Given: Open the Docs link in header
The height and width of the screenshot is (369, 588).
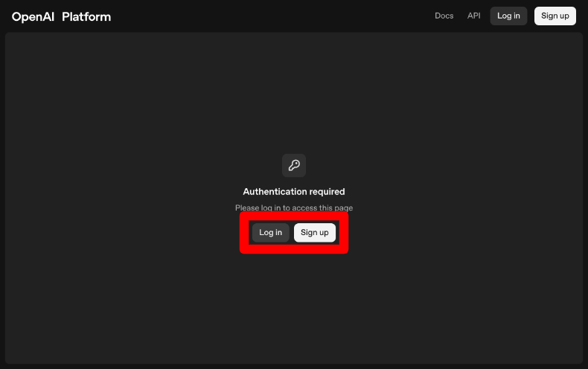Looking at the screenshot, I should click(x=444, y=16).
